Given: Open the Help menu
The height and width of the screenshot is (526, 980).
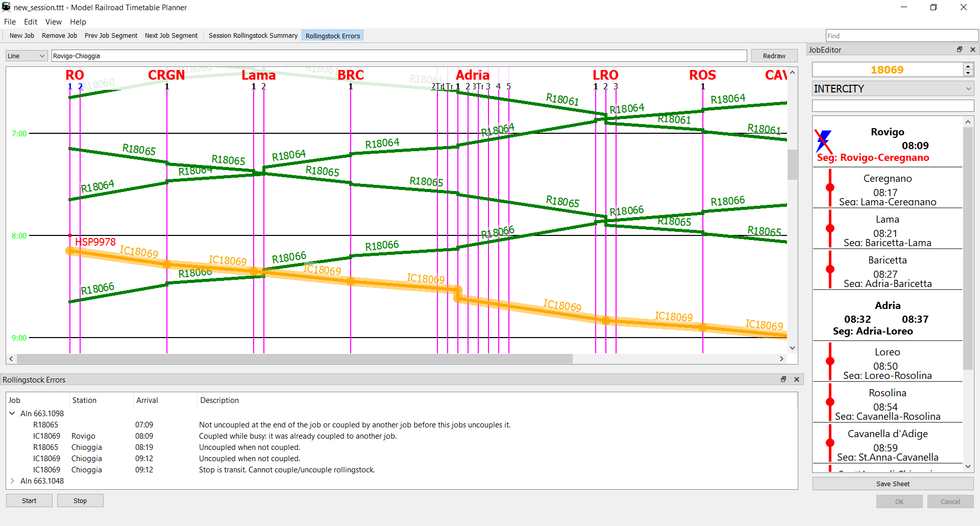Looking at the screenshot, I should (78, 22).
